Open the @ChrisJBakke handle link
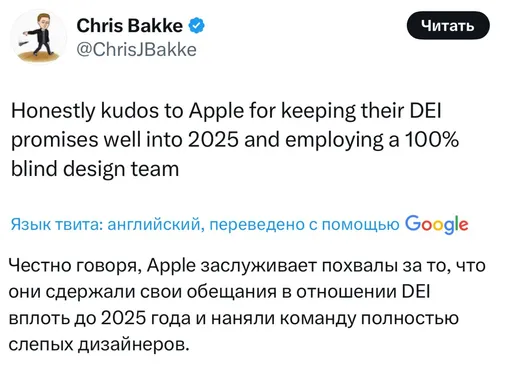510x374 pixels. pos(137,50)
